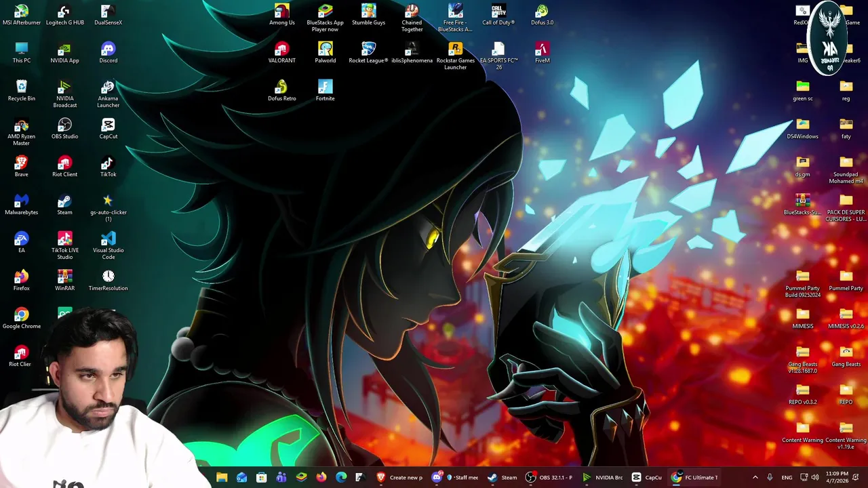The image size is (868, 488).
Task: Launch the Brave browser desktop icon
Action: [x=22, y=167]
